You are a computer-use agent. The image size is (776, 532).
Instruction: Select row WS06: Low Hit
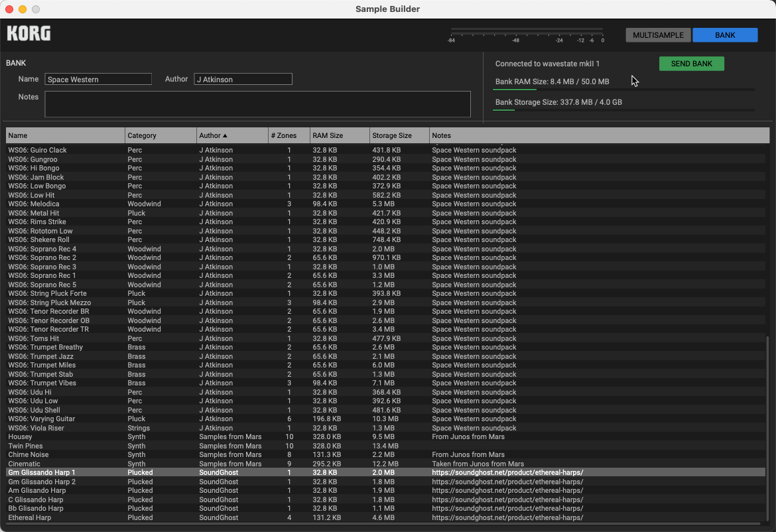385,195
